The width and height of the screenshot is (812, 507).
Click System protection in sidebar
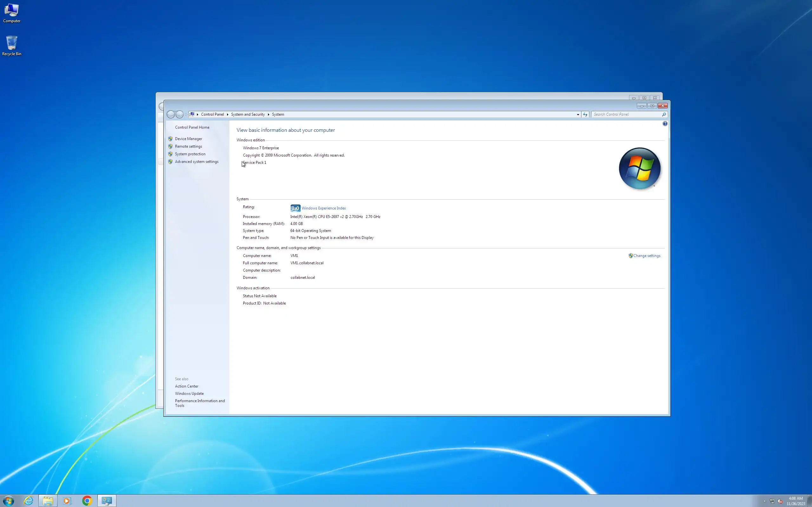[190, 154]
